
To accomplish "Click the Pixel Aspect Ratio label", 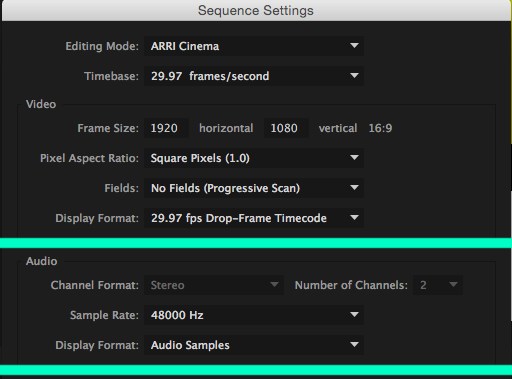I will (x=89, y=158).
